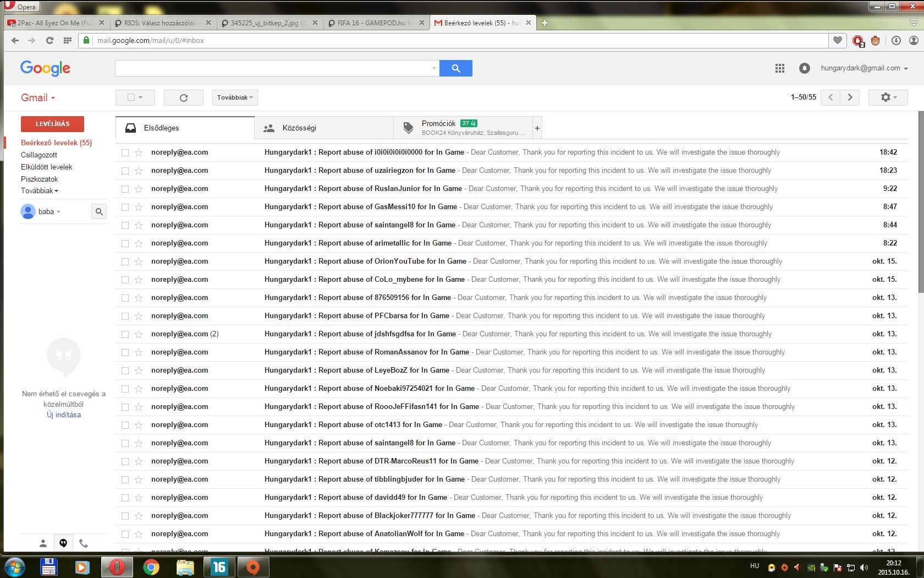Show Hangouts contacts person icon
This screenshot has height=578, width=924.
pos(43,543)
